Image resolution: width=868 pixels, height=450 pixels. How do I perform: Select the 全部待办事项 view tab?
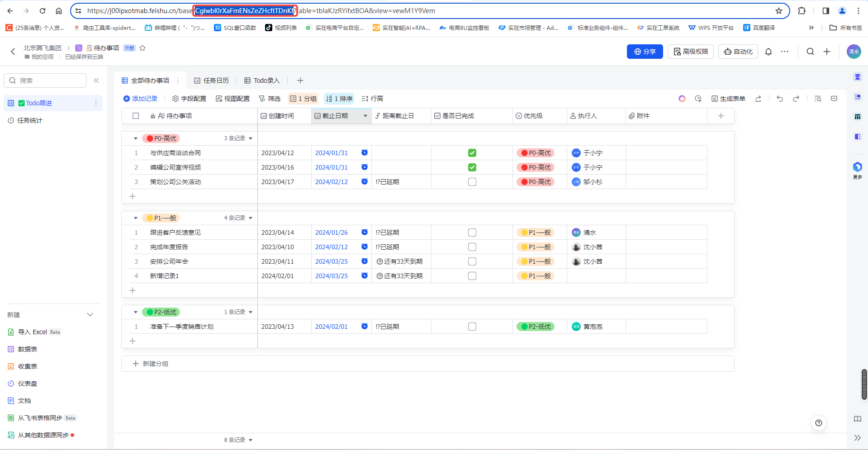click(146, 81)
